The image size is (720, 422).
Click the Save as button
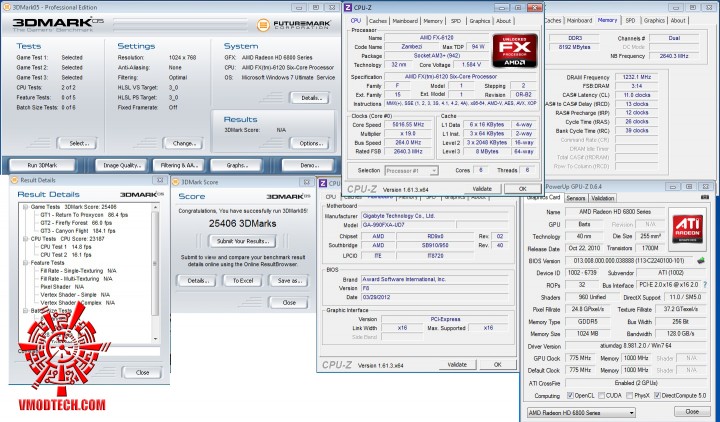click(289, 281)
